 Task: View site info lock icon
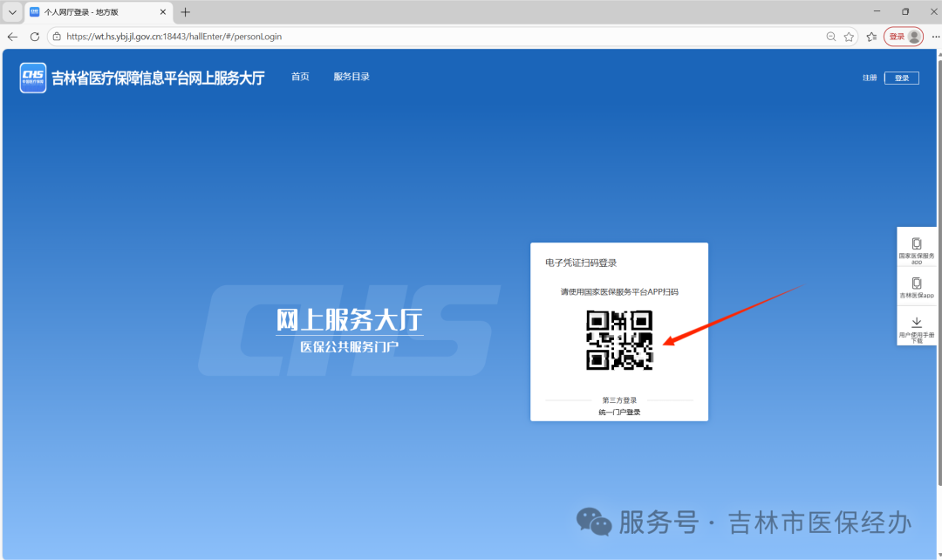tap(57, 37)
